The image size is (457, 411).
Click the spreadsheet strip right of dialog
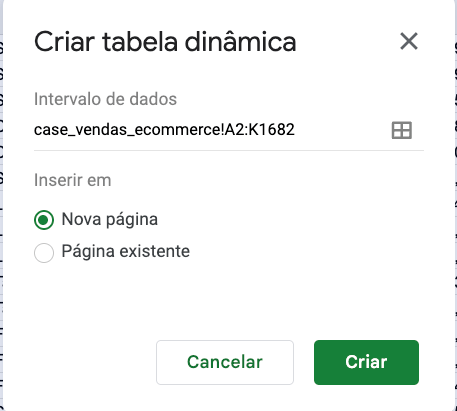[456, 205]
